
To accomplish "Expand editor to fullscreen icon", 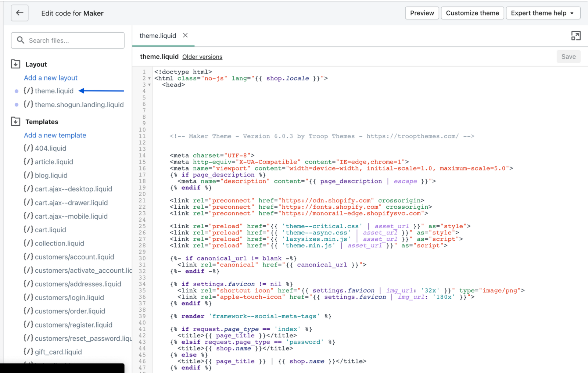I will point(576,36).
